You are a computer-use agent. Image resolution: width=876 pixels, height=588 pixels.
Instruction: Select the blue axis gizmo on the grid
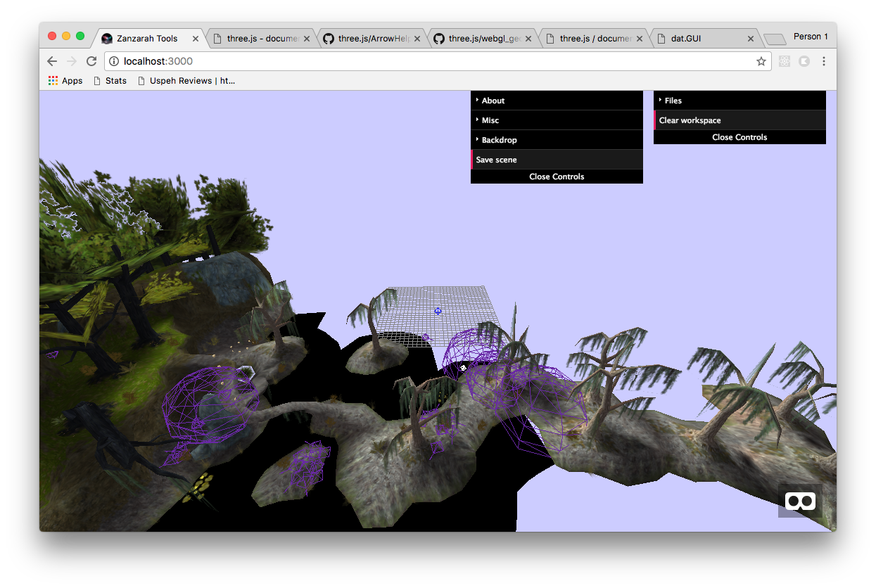[x=438, y=310]
